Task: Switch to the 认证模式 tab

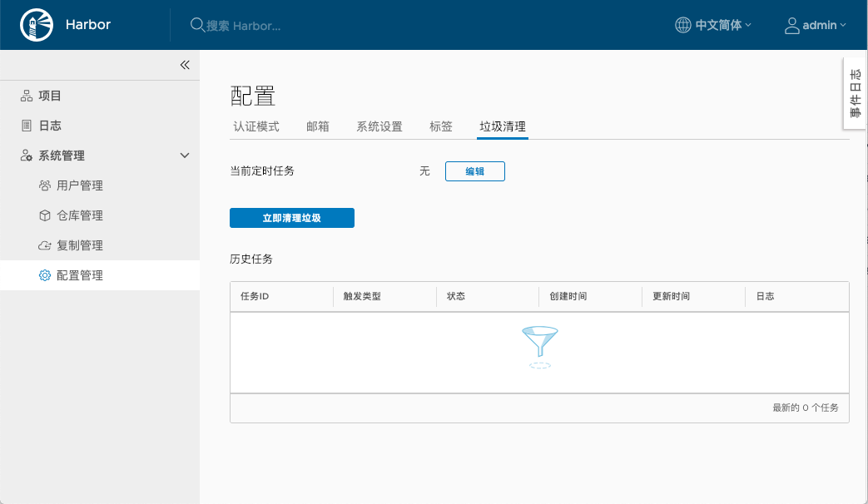Action: click(x=257, y=126)
